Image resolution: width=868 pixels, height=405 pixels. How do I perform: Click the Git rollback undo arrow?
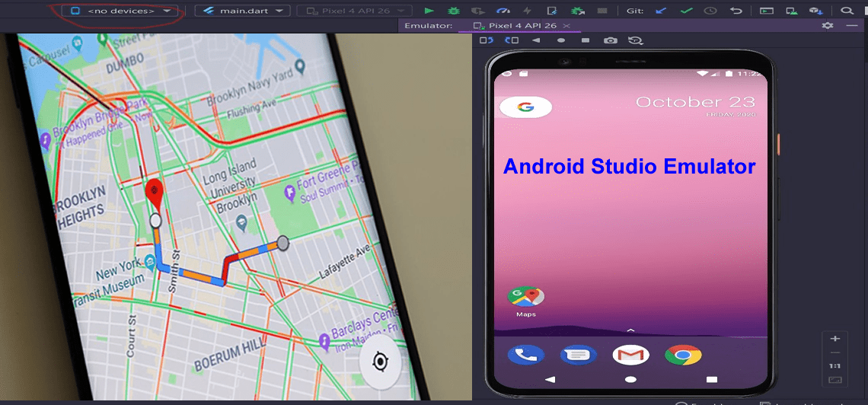tap(736, 11)
